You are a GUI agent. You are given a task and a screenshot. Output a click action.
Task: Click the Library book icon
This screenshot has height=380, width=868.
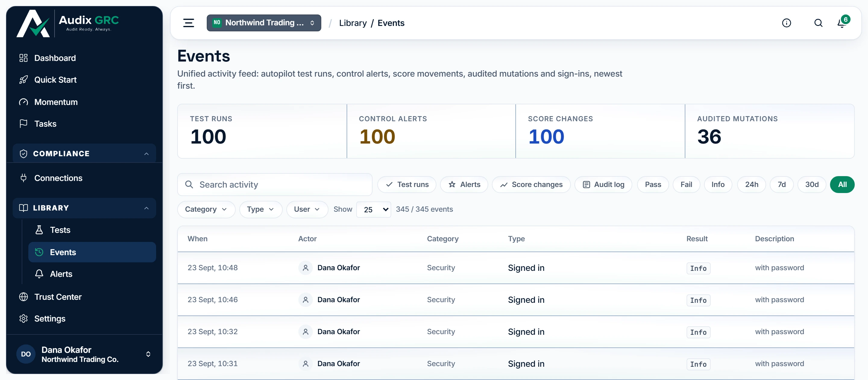point(23,208)
